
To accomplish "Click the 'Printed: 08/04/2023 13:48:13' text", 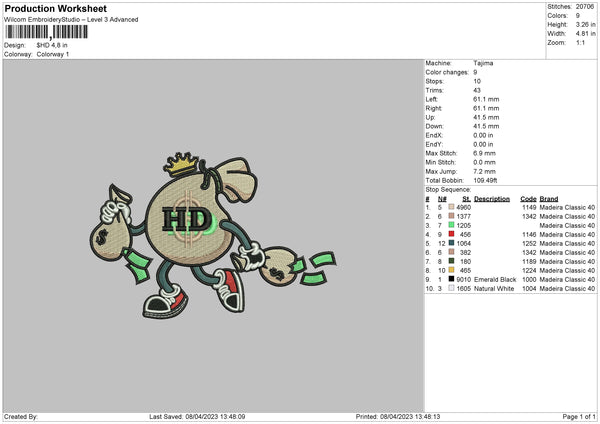I will click(398, 416).
